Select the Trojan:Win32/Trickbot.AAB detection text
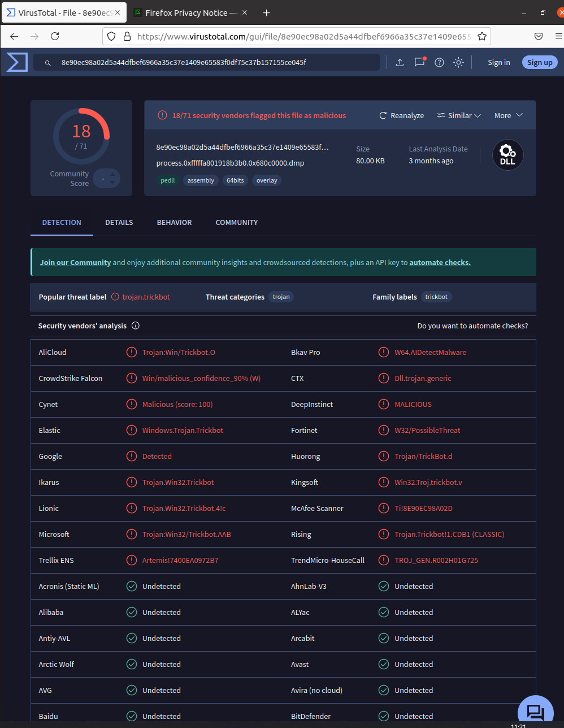The width and height of the screenshot is (564, 728). pyautogui.click(x=186, y=534)
